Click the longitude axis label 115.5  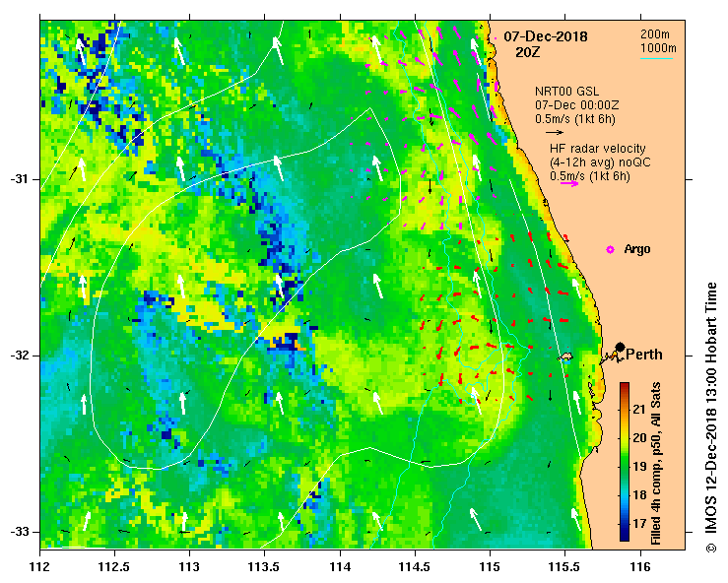tap(565, 567)
